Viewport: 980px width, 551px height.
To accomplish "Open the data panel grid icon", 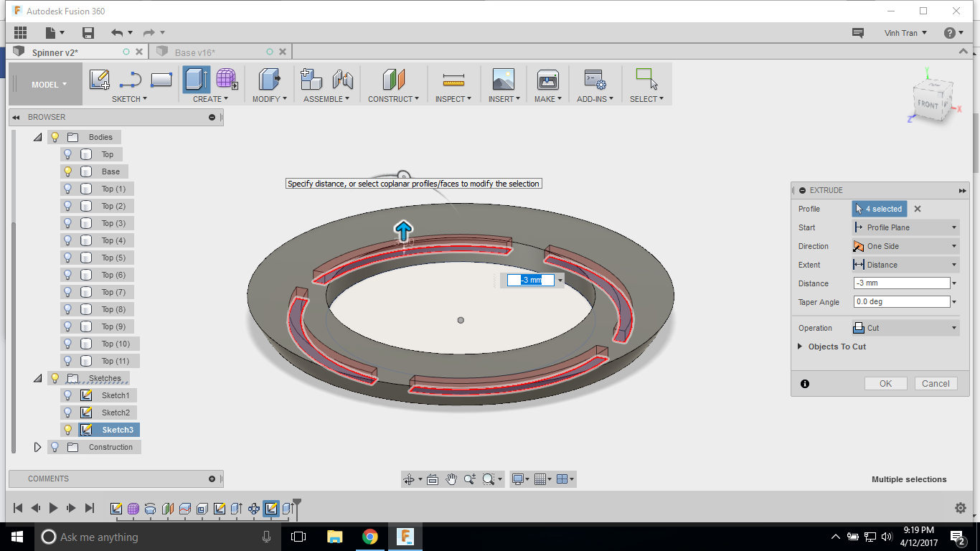I will click(x=20, y=32).
